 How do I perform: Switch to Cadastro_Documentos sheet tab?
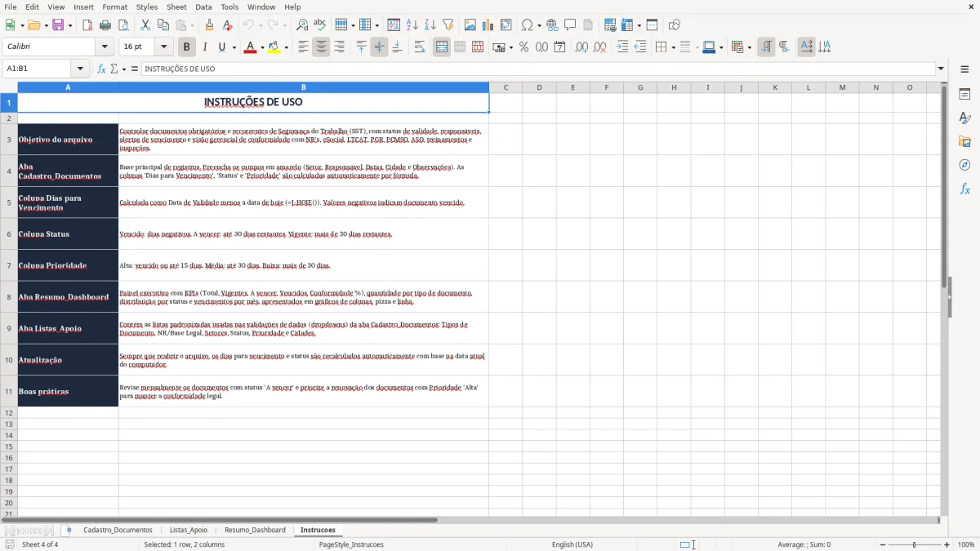(118, 530)
